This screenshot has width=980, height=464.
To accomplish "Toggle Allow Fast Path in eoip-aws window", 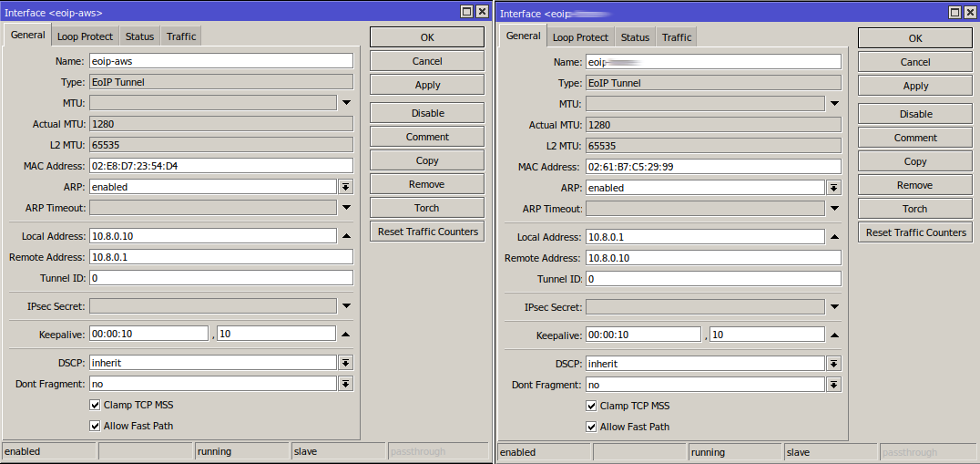I will (x=95, y=426).
